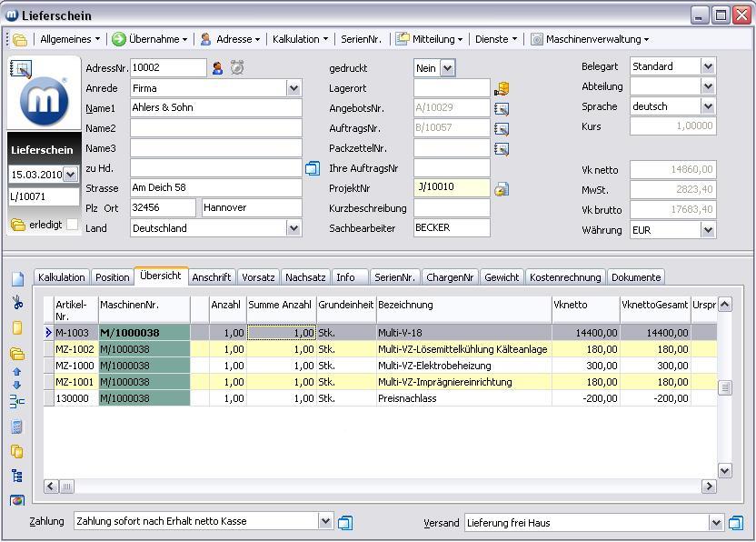Click lookup icon next to AngebotsNr
The height and width of the screenshot is (542, 756).
tap(501, 108)
